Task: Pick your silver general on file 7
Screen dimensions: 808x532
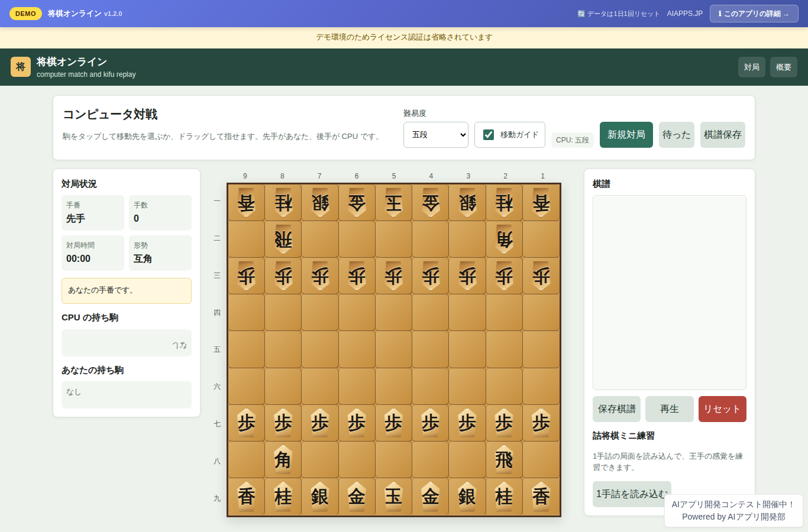Action: click(x=320, y=497)
